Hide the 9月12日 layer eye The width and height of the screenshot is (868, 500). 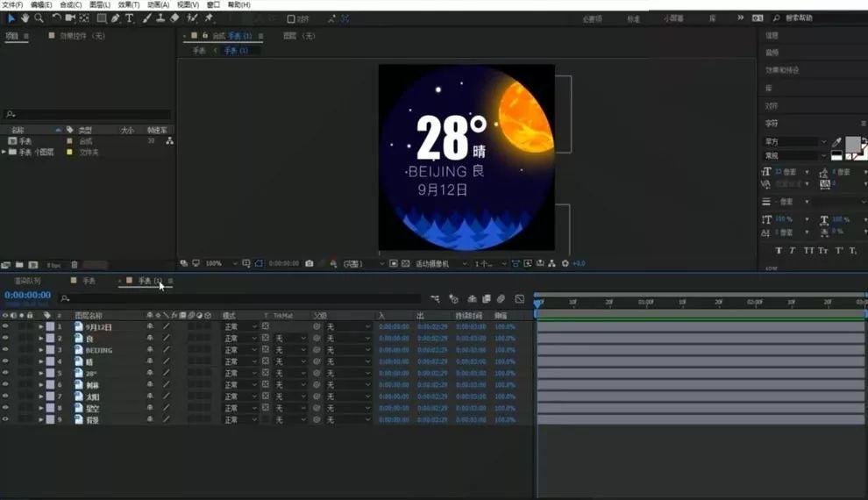coord(5,326)
